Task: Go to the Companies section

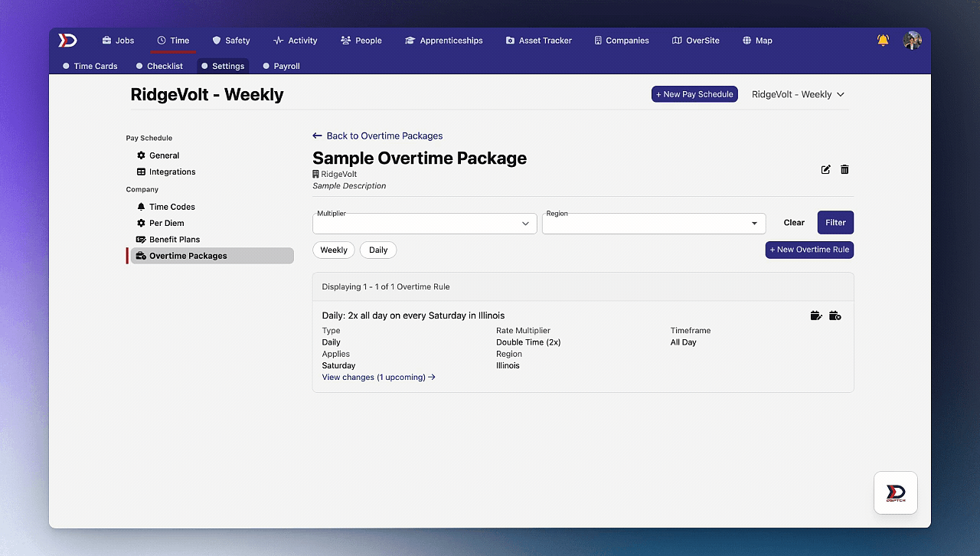Action: tap(622, 41)
